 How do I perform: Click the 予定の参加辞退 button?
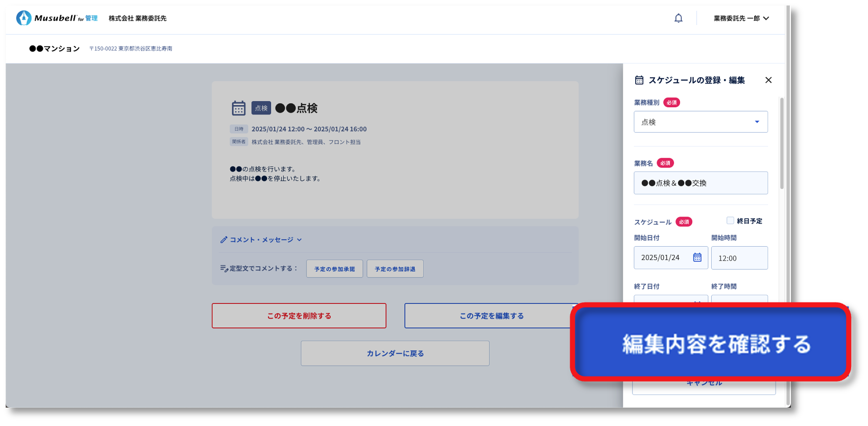395,269
